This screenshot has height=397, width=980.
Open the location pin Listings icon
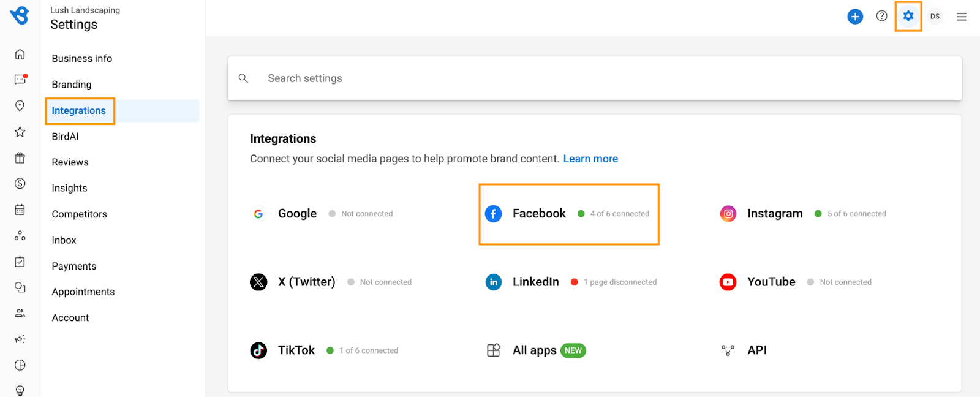tap(20, 106)
